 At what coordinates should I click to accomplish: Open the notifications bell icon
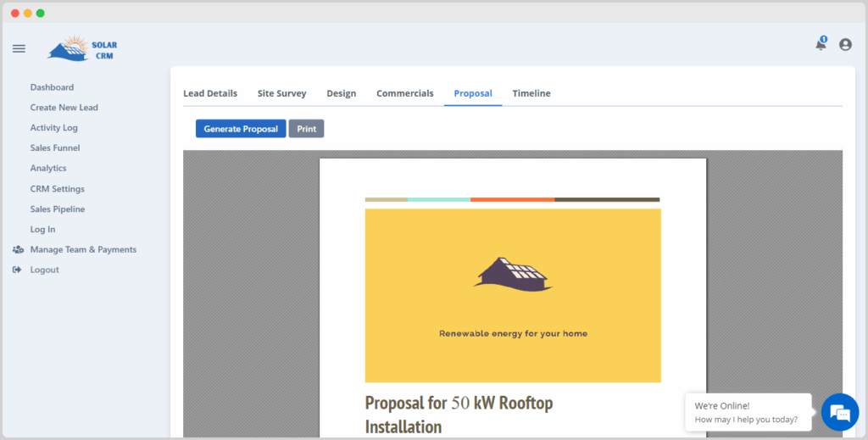click(x=821, y=44)
